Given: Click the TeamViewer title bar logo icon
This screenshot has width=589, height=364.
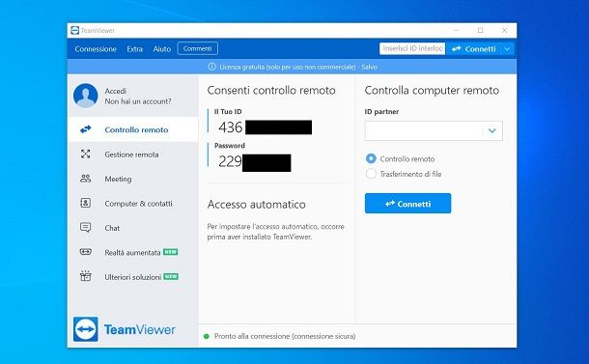Looking at the screenshot, I should [x=74, y=31].
